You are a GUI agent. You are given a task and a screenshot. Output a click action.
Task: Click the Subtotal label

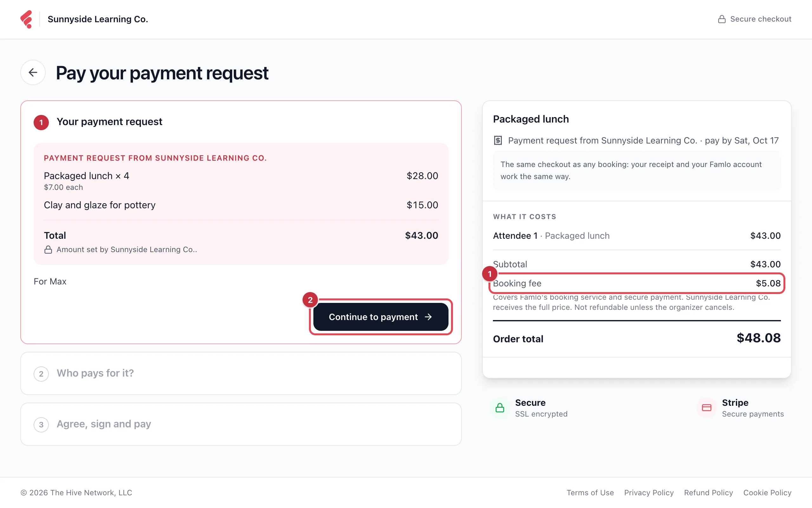(510, 264)
